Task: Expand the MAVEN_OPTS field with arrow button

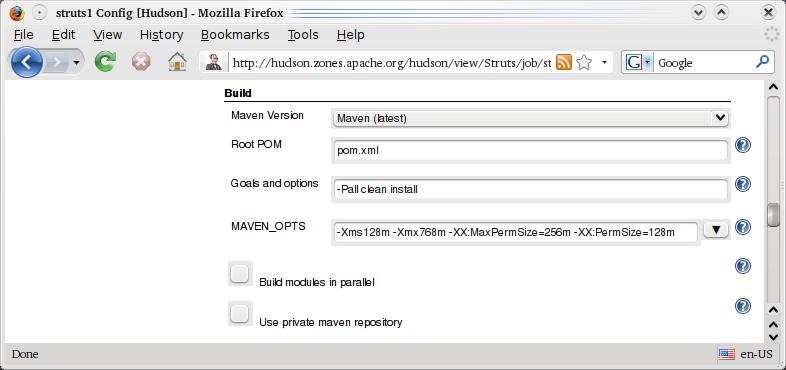Action: (x=716, y=230)
